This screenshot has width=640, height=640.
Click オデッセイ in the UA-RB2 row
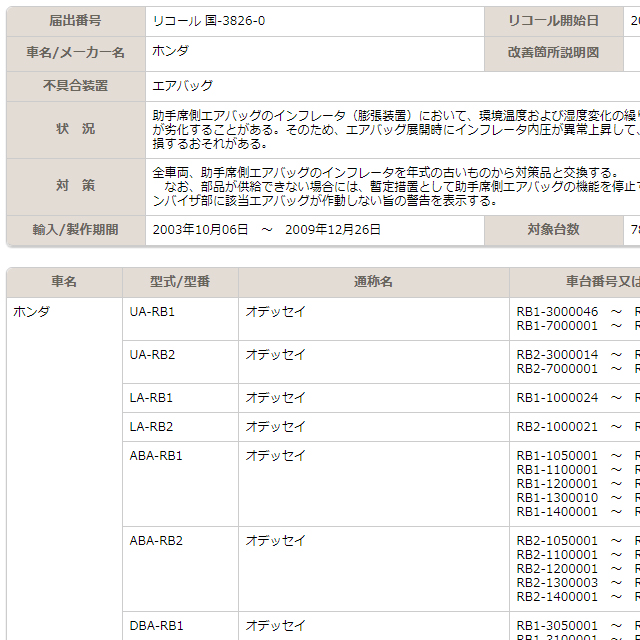[x=276, y=355]
